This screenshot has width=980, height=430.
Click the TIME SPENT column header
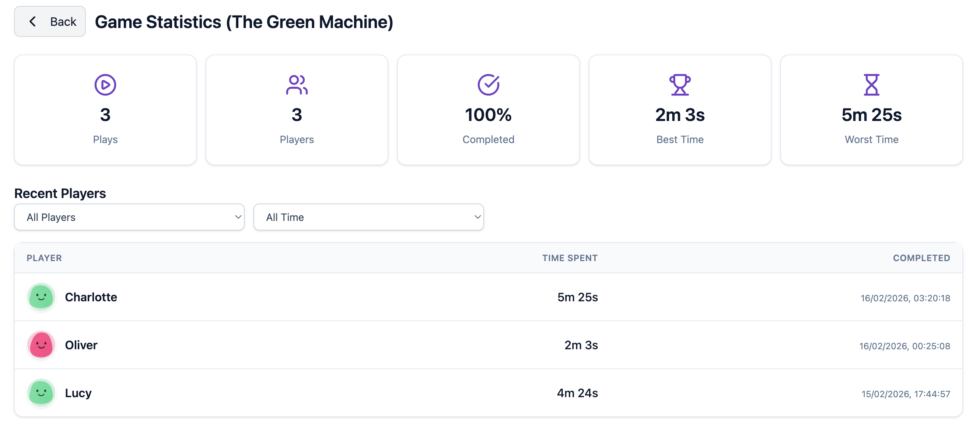pyautogui.click(x=570, y=258)
